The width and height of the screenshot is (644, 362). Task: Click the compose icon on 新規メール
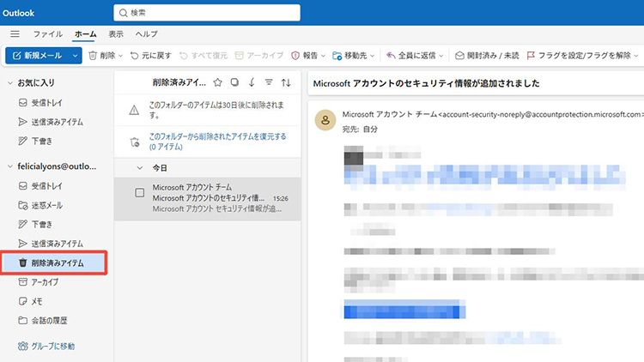pos(17,56)
